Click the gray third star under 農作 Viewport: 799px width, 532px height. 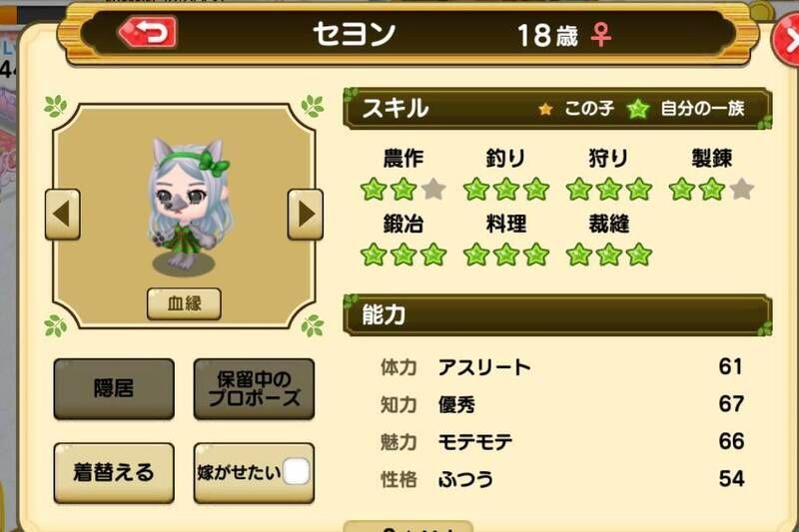(433, 189)
